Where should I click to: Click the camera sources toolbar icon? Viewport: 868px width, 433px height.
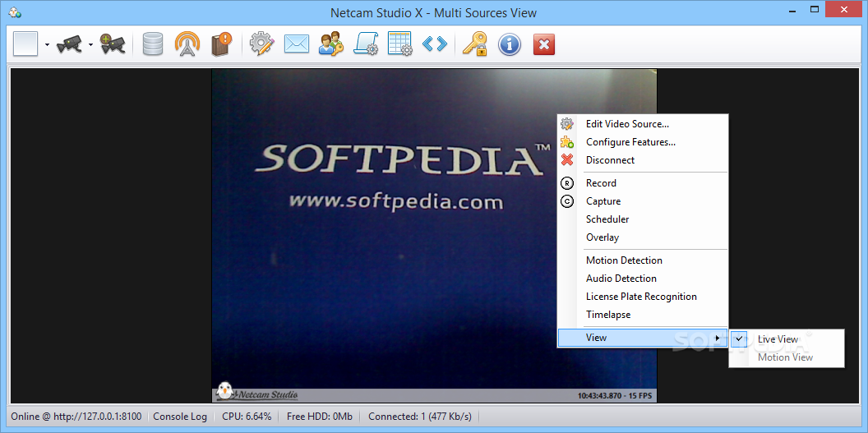click(69, 44)
